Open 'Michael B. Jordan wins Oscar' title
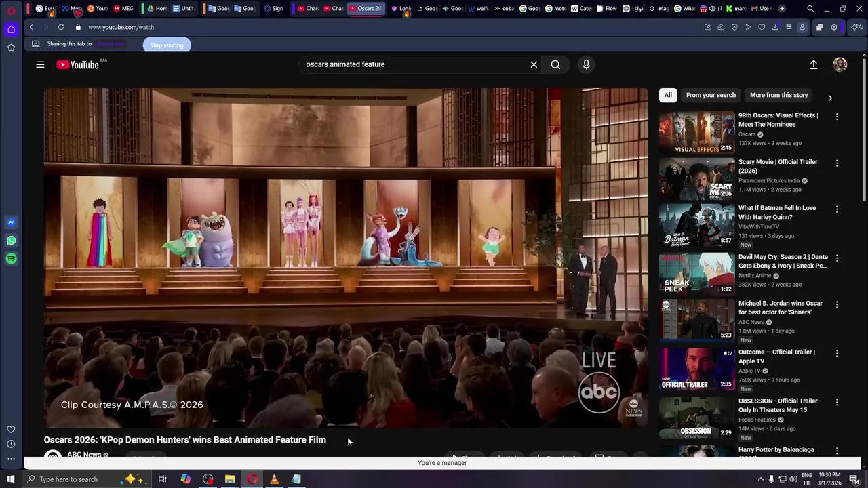Screen dimensions: 868x488 click(781, 308)
